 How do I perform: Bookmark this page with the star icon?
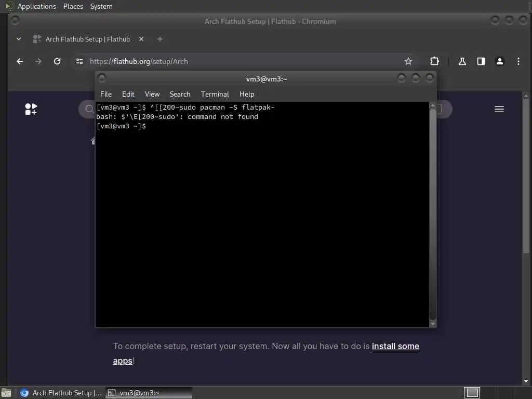pos(408,61)
